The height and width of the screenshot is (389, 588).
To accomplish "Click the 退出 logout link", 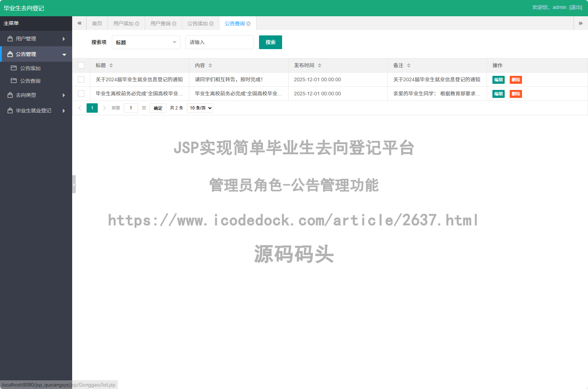I will (x=576, y=7).
